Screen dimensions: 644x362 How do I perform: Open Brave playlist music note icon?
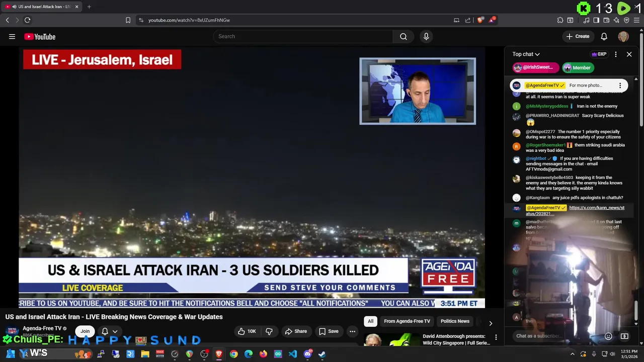586,20
